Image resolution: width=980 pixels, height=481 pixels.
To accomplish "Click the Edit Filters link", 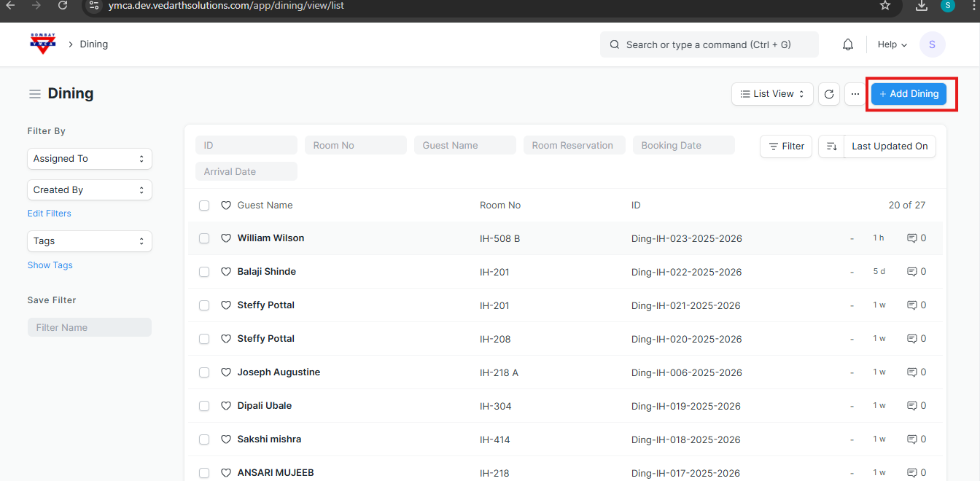I will (x=50, y=214).
